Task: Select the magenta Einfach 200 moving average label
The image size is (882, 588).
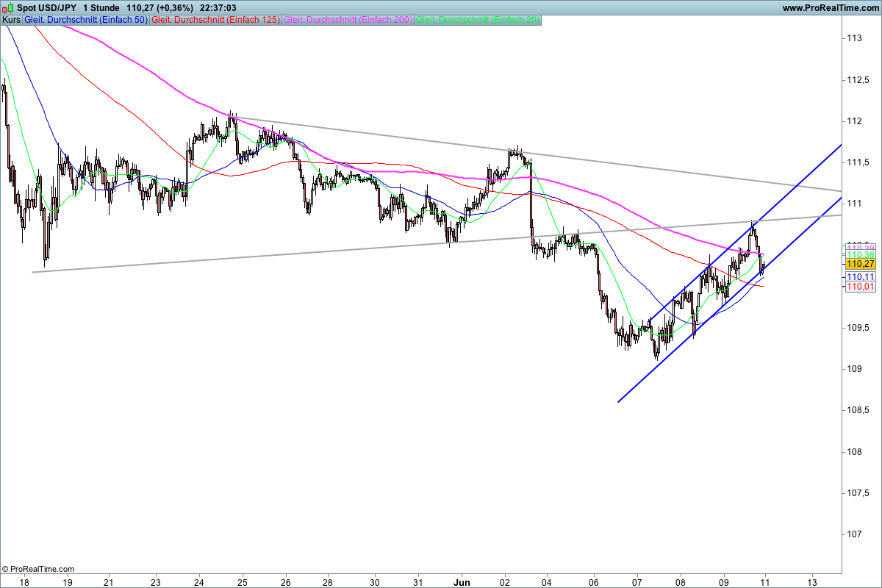Action: 348,20
